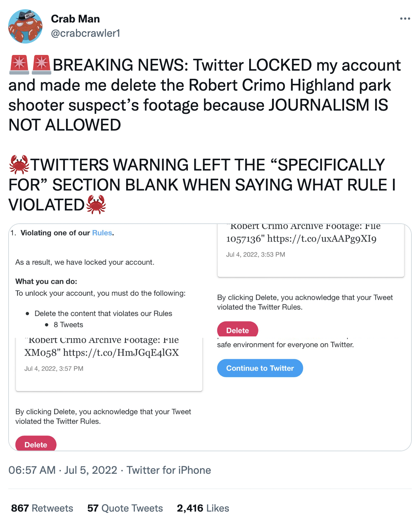
Task: Open the three-dot more options menu
Action: (405, 19)
